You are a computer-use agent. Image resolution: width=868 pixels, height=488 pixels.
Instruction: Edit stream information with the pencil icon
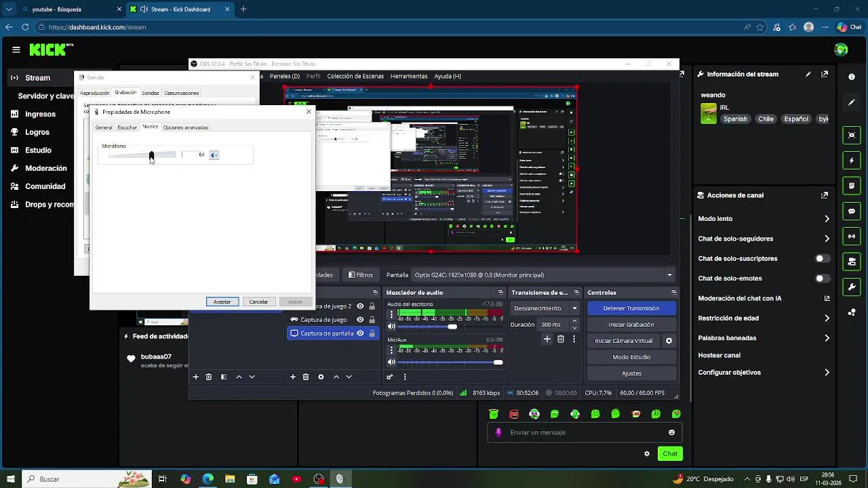808,74
